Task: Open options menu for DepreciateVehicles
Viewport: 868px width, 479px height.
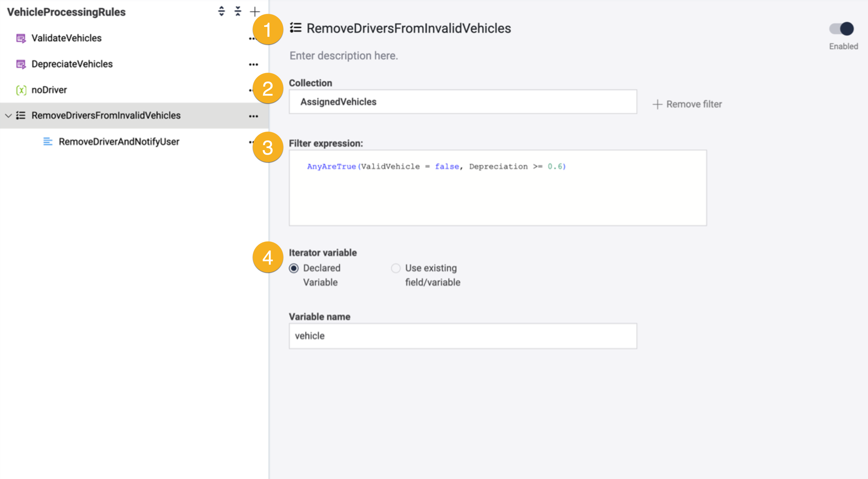Action: [x=253, y=64]
